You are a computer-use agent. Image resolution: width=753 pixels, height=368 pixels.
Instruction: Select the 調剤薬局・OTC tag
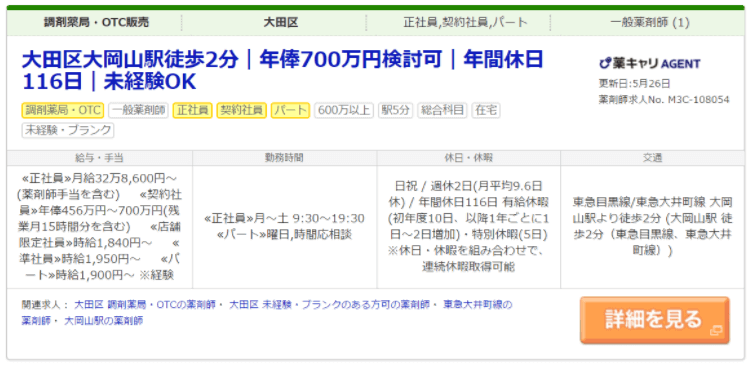coord(63,110)
